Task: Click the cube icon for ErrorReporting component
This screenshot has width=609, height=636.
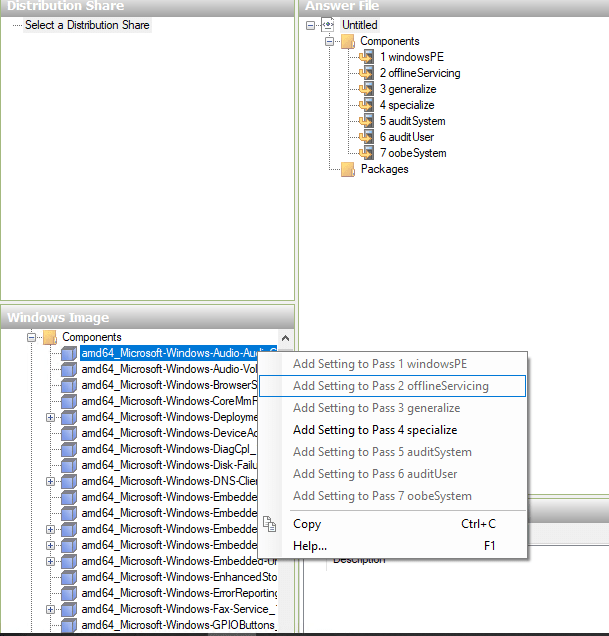Action: [x=69, y=593]
